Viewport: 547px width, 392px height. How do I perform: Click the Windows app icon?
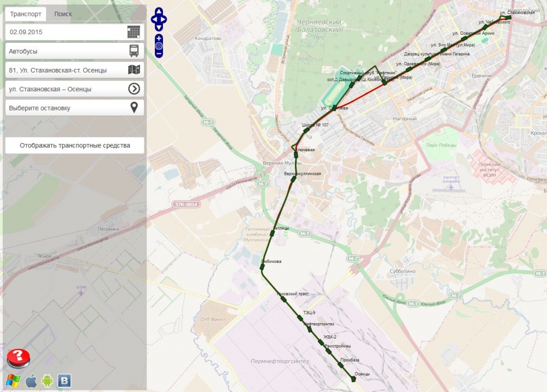pyautogui.click(x=13, y=380)
